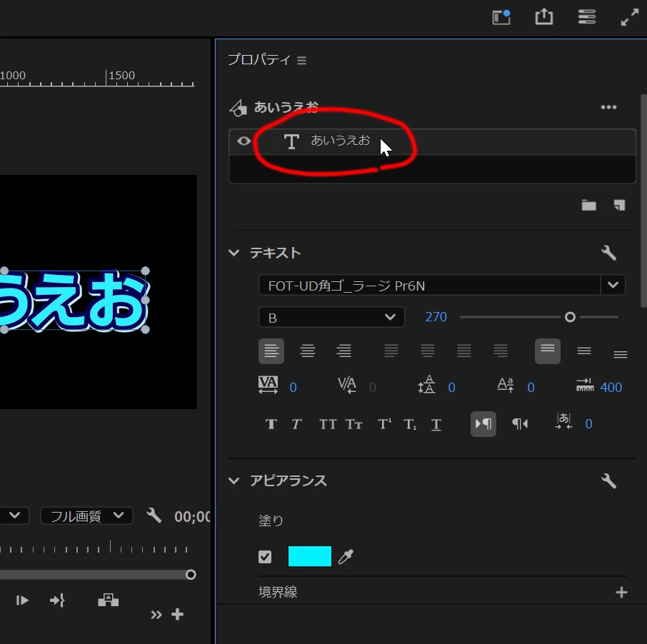This screenshot has width=647, height=644.
Task: Create a new layer group folder
Action: pos(588,205)
